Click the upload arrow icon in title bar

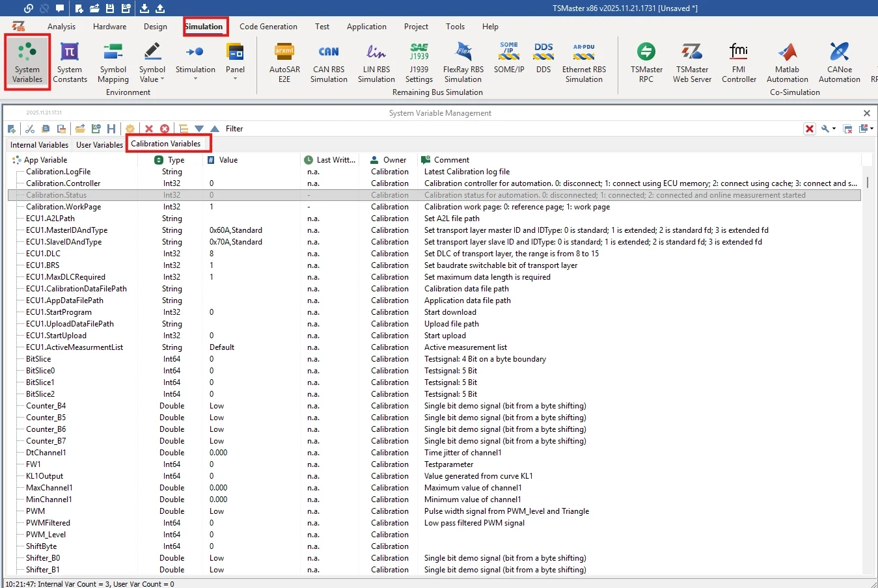click(160, 8)
